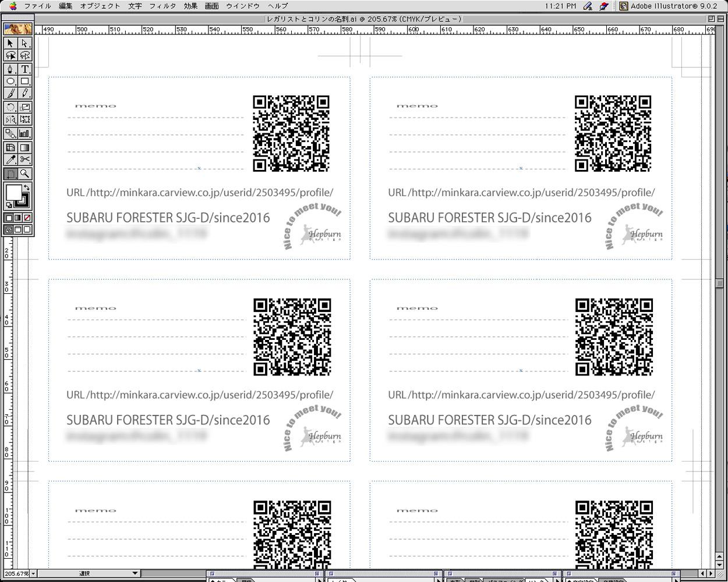Activate the Scale tool
This screenshot has height=582, width=728.
25,107
